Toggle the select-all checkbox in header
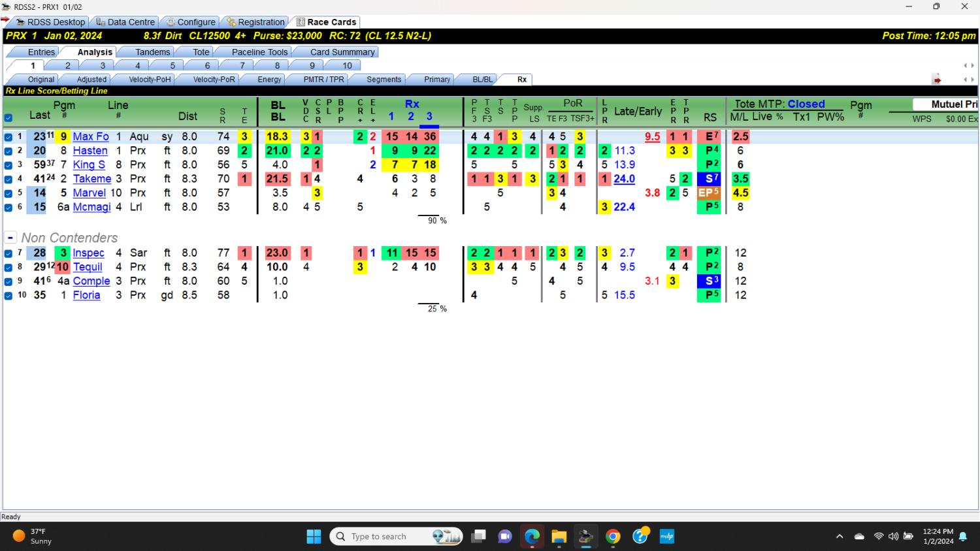The height and width of the screenshot is (551, 980). tap(8, 118)
